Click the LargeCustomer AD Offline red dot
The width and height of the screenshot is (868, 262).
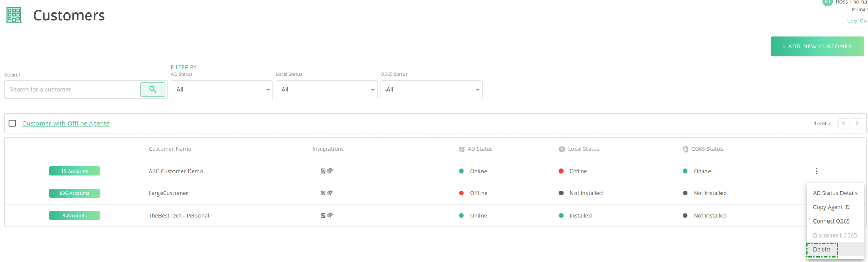click(461, 193)
